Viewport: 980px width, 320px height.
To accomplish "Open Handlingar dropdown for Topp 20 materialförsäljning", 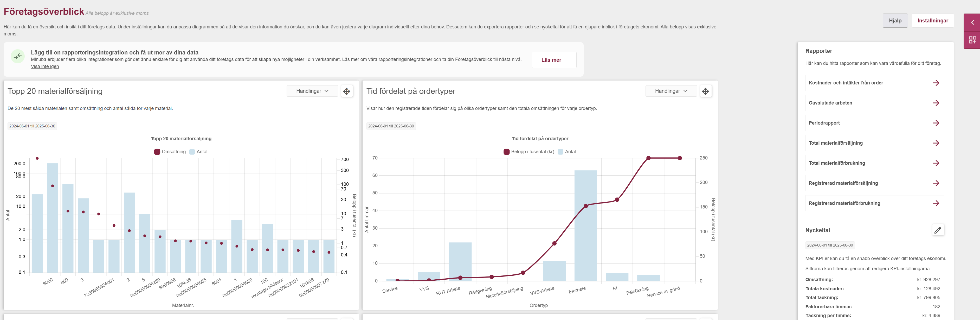I will 312,91.
